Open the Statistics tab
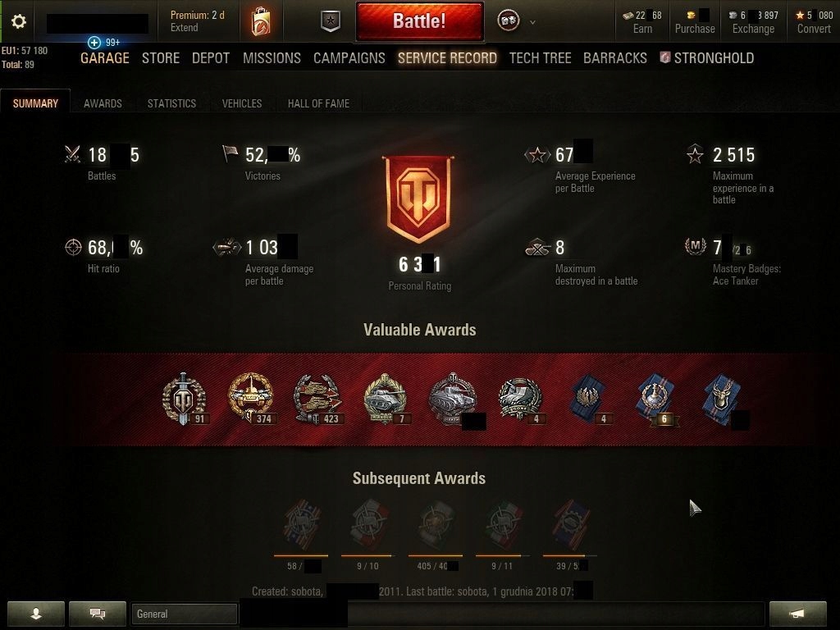 172,103
